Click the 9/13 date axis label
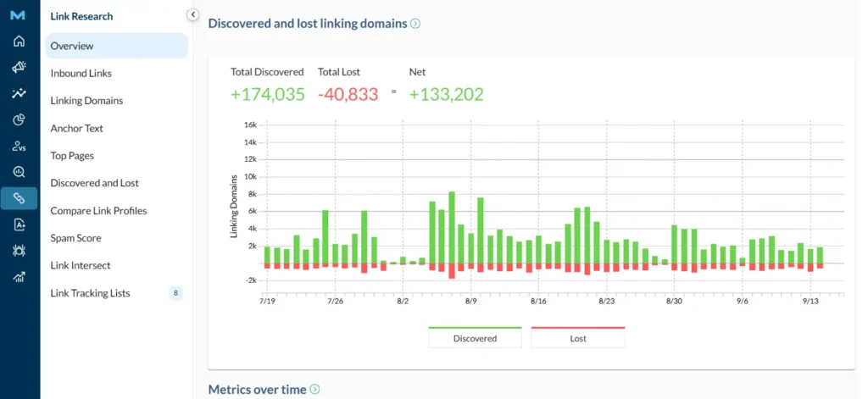The height and width of the screenshot is (399, 868). (x=810, y=302)
